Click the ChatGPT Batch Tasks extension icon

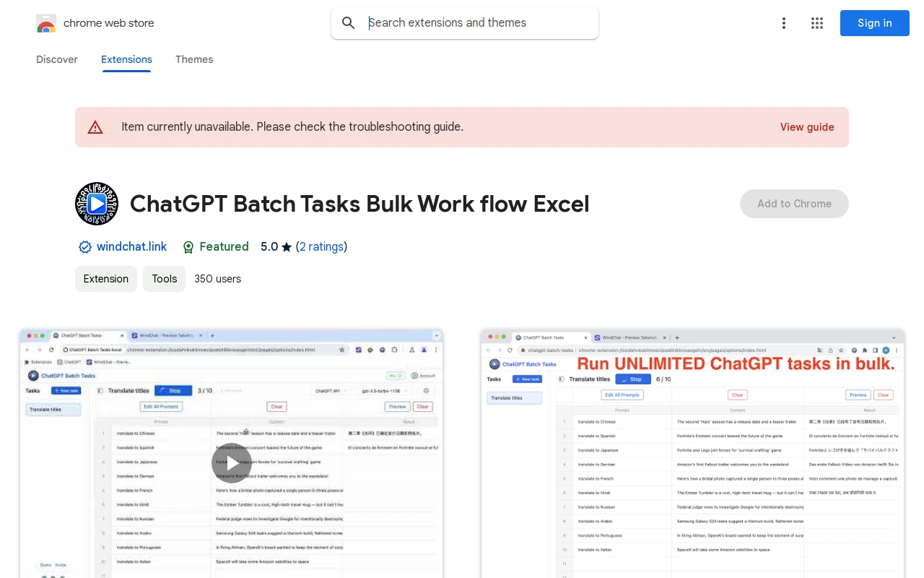[x=96, y=203]
